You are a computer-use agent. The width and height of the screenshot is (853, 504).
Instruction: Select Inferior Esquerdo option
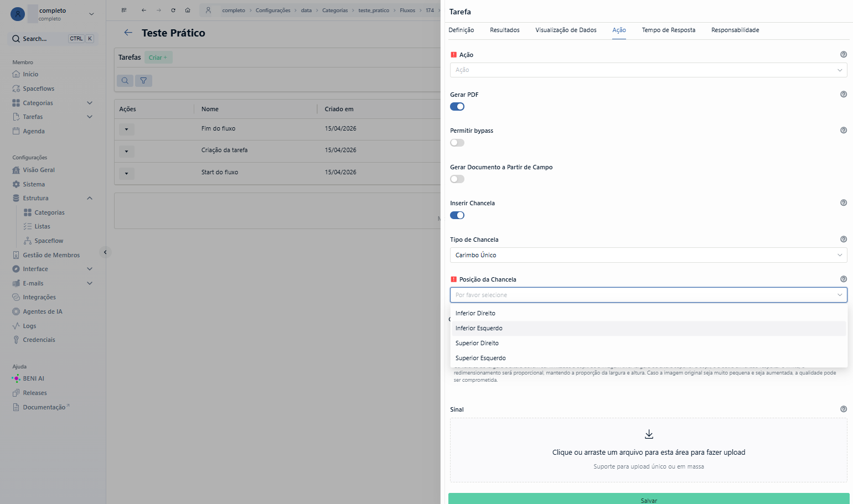click(648, 328)
